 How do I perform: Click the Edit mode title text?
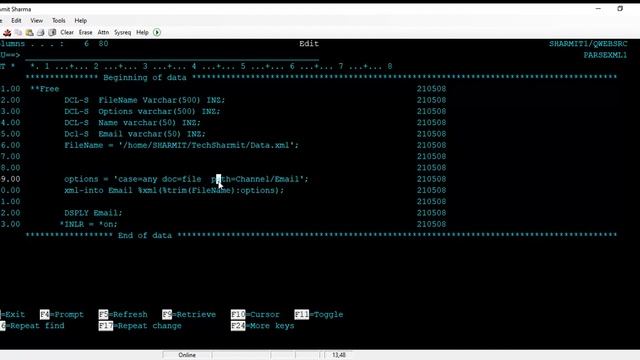pyautogui.click(x=309, y=44)
